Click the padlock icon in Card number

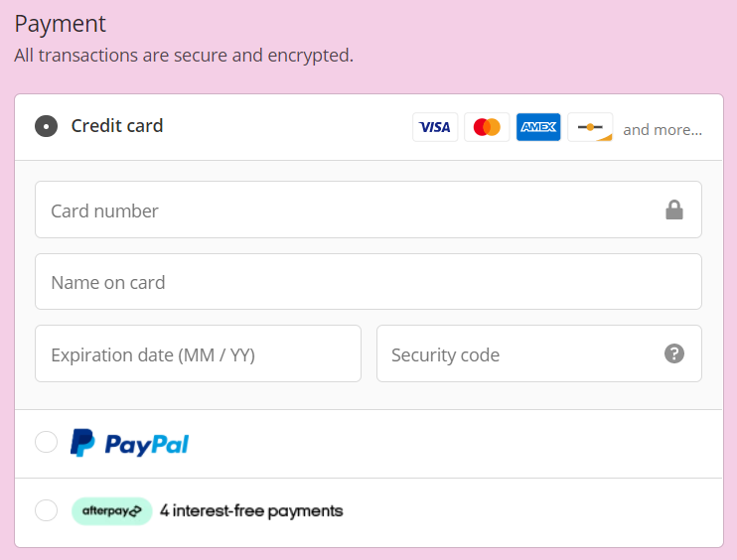(x=674, y=210)
